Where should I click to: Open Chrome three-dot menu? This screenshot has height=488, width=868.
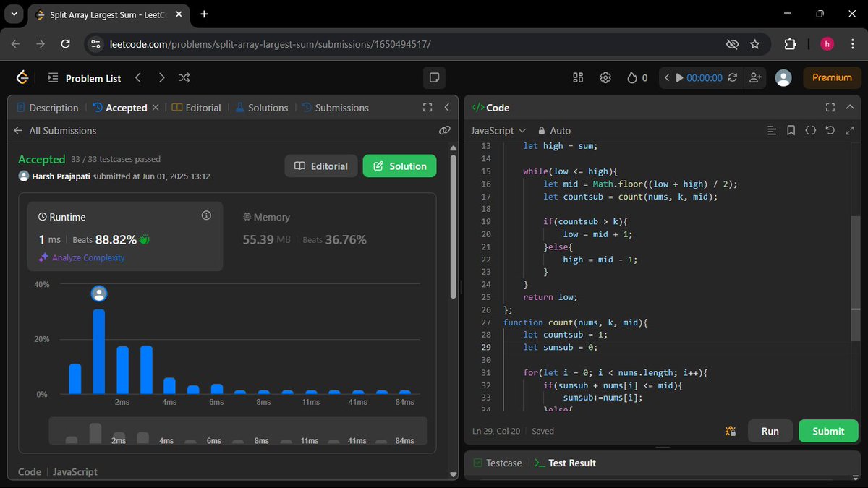(x=852, y=44)
